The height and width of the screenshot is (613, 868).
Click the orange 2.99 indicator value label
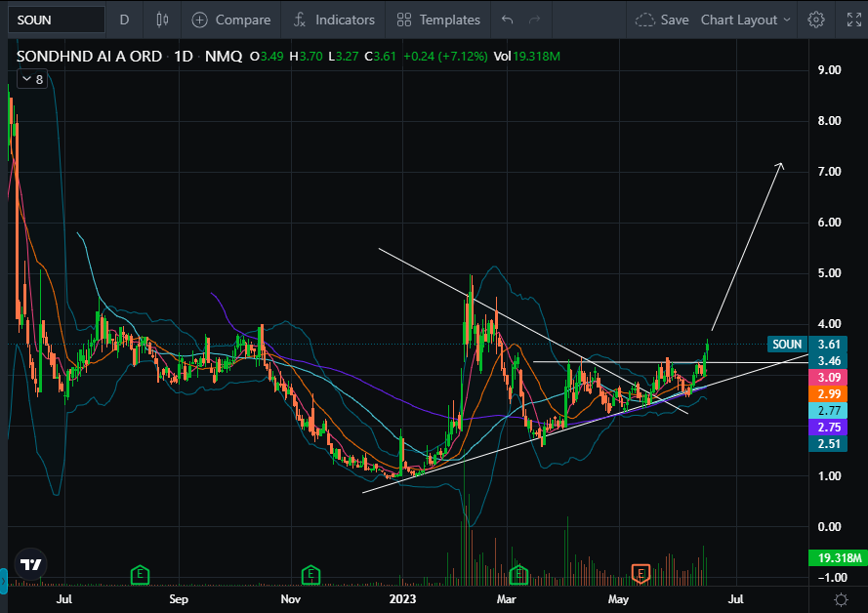tap(828, 394)
